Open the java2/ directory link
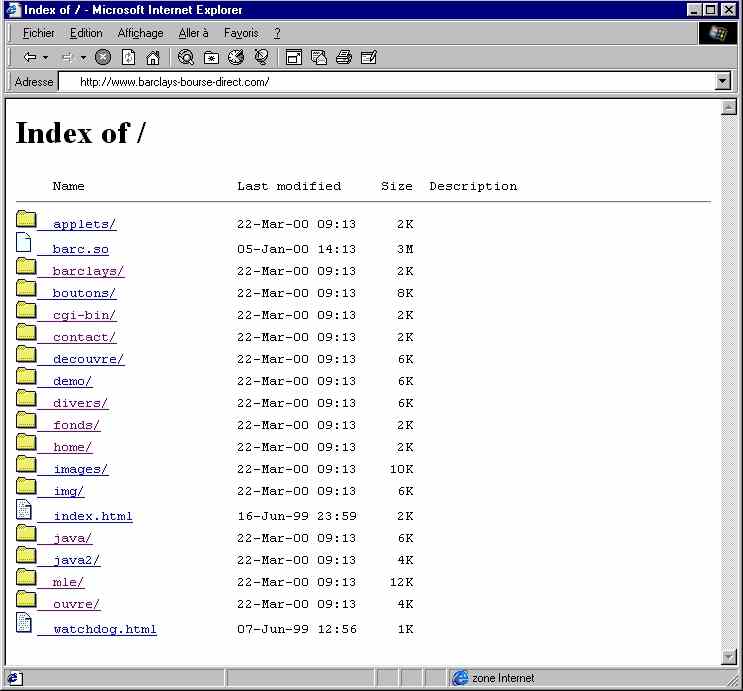This screenshot has width=743, height=691. 76,560
